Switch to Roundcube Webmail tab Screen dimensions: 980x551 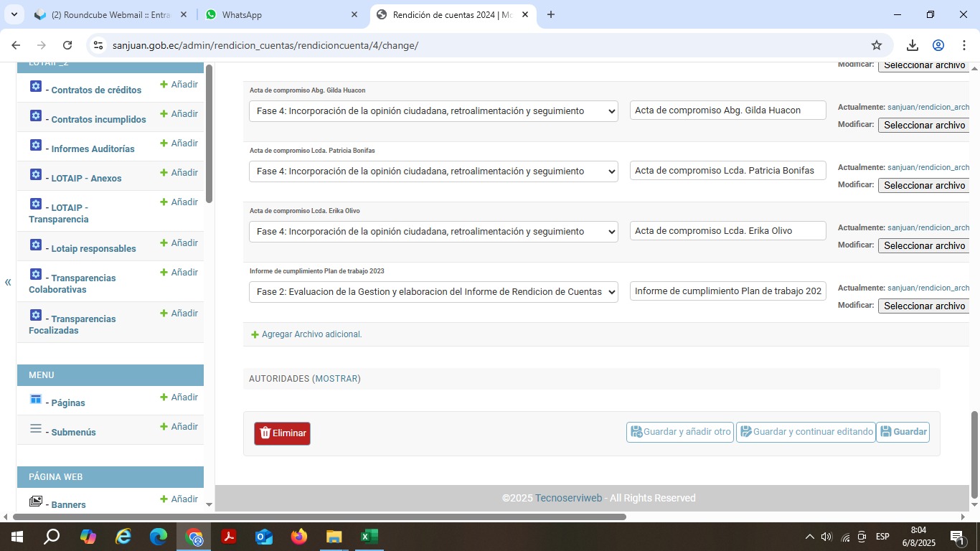(x=110, y=14)
